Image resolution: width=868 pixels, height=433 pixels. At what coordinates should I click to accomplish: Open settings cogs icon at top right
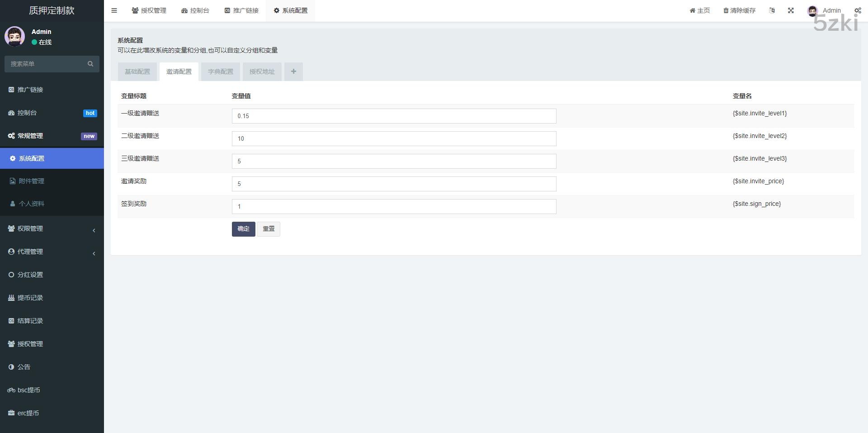click(858, 10)
